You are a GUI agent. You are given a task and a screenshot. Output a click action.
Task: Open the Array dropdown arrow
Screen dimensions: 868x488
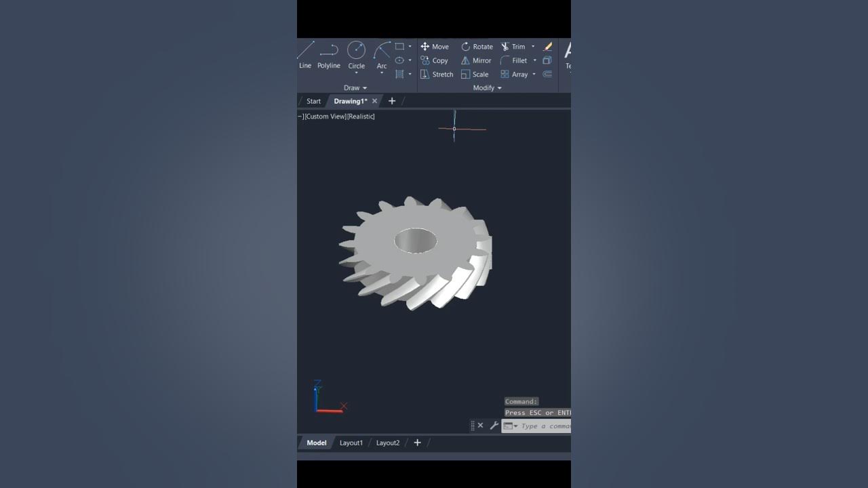pyautogui.click(x=534, y=75)
